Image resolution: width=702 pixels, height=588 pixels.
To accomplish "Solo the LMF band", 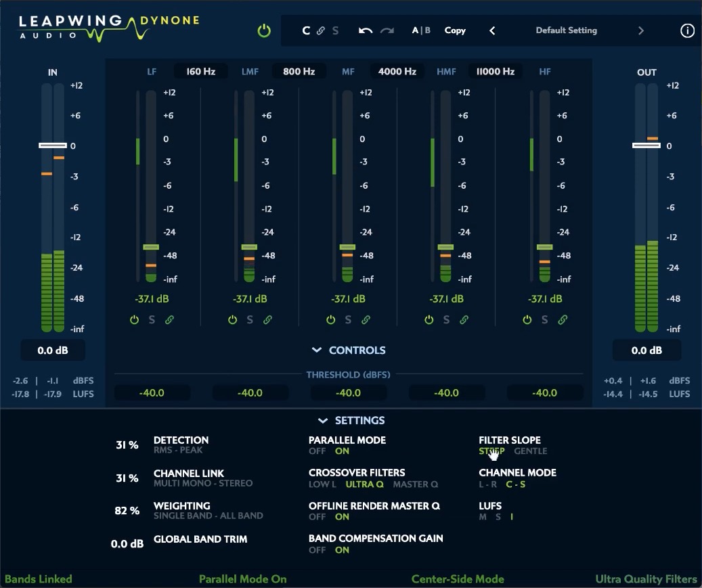I will pos(250,319).
